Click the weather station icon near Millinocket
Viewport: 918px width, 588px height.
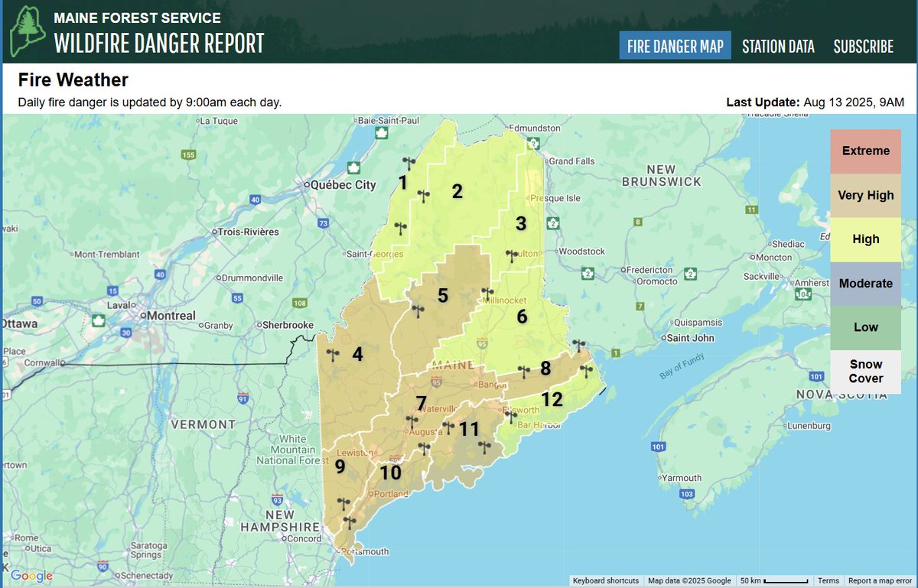pyautogui.click(x=487, y=292)
